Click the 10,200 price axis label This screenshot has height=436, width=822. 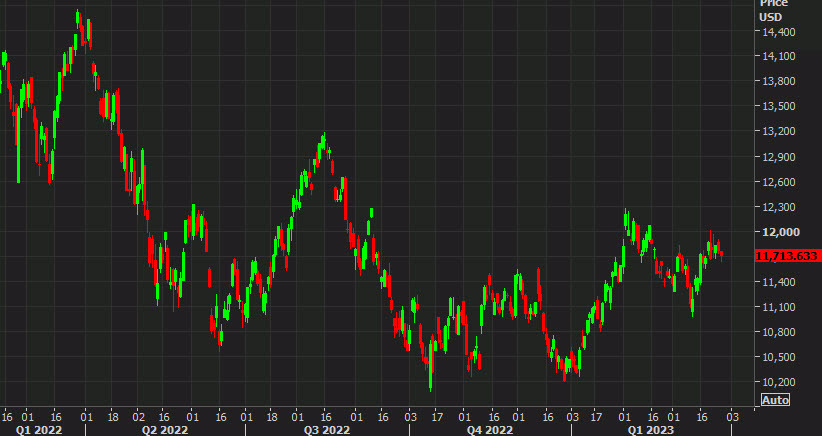(x=779, y=382)
